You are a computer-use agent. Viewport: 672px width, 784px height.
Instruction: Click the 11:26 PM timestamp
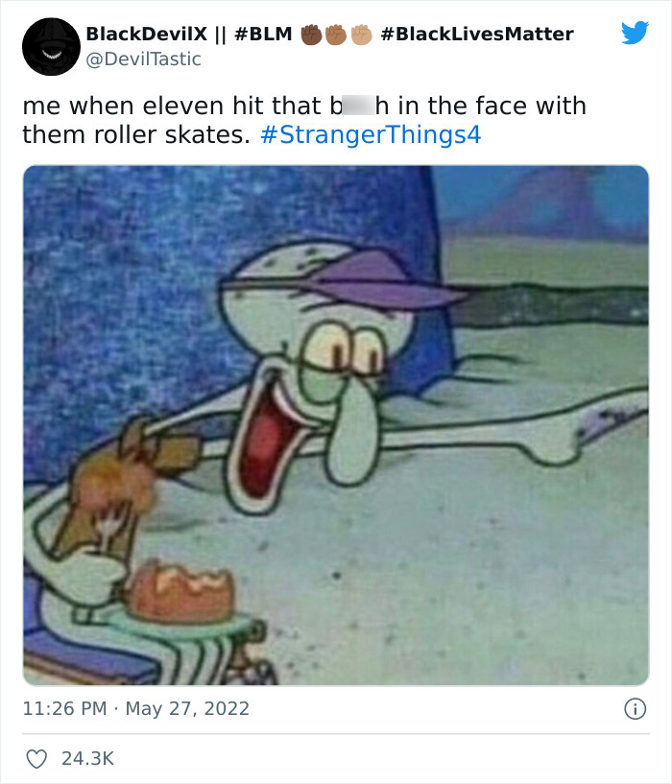pos(64,708)
